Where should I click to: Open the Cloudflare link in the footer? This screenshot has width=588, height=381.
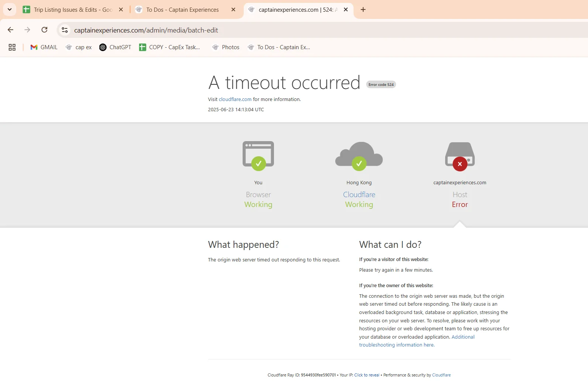[441, 375]
